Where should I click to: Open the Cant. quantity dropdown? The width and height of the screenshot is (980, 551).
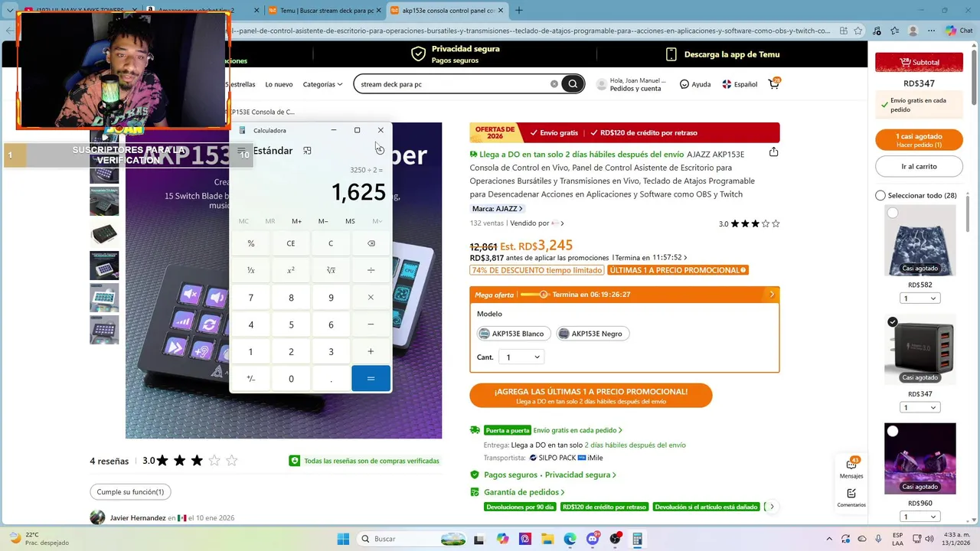521,357
